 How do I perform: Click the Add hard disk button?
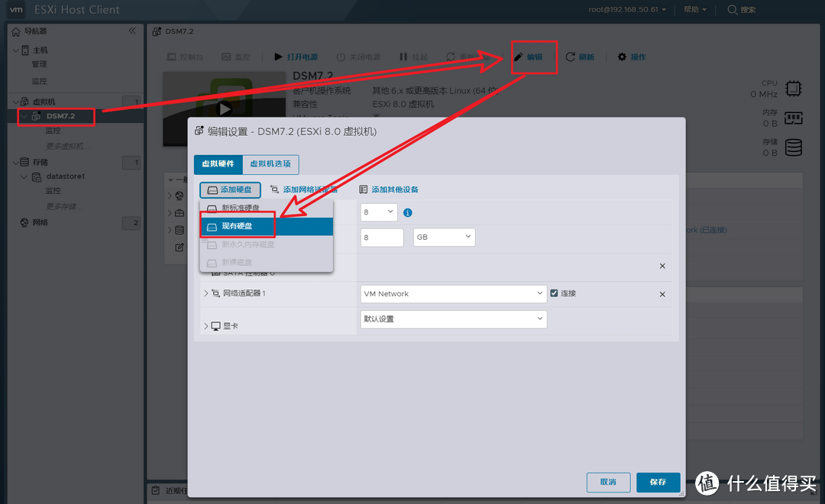230,189
